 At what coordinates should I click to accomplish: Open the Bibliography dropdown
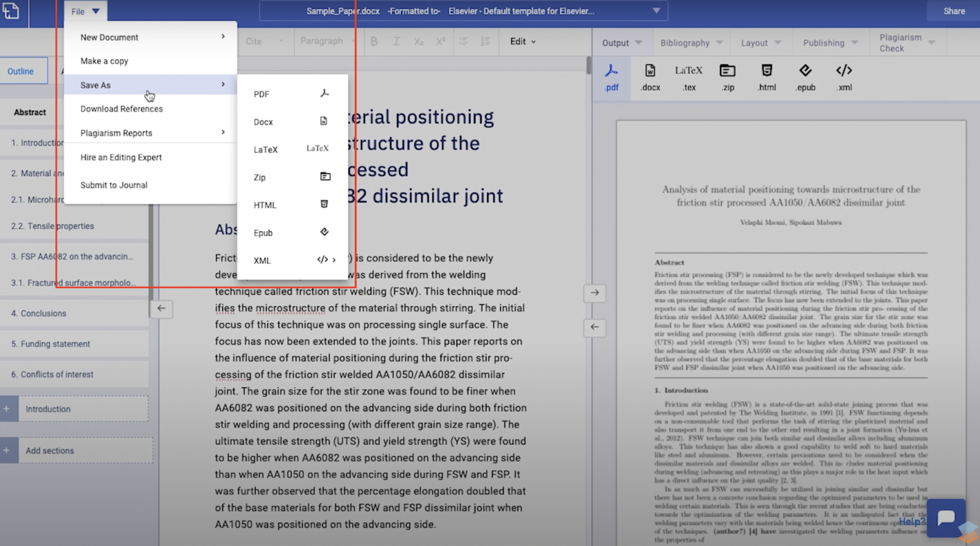(x=691, y=43)
